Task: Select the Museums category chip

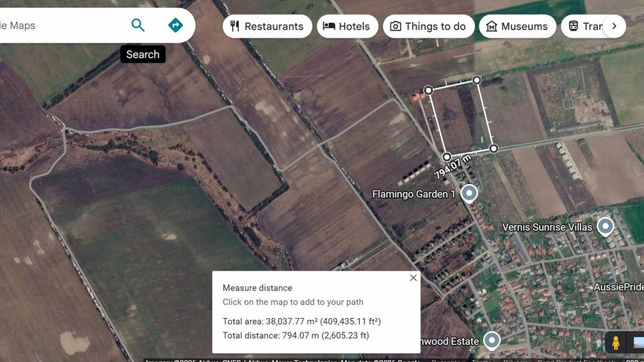Action: 518,26
